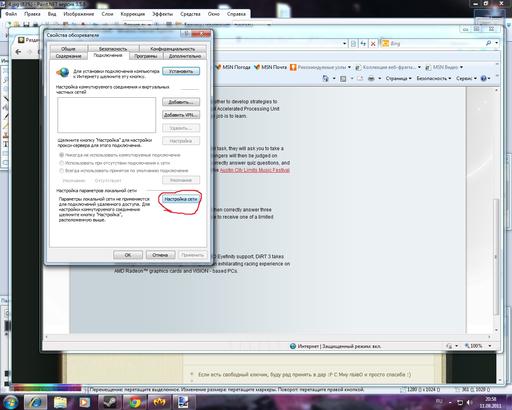Select always use default connection radio button
The height and width of the screenshot is (410, 512).
[x=61, y=171]
